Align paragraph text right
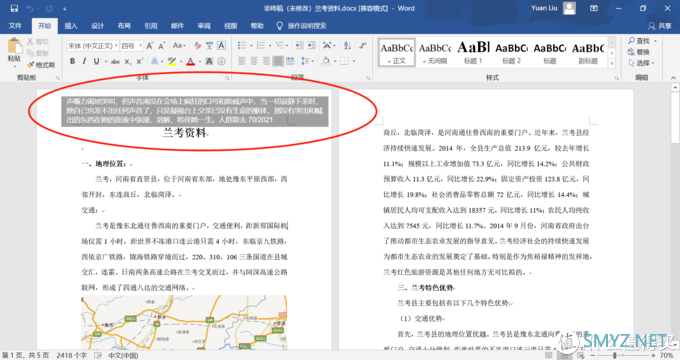 click(x=266, y=62)
